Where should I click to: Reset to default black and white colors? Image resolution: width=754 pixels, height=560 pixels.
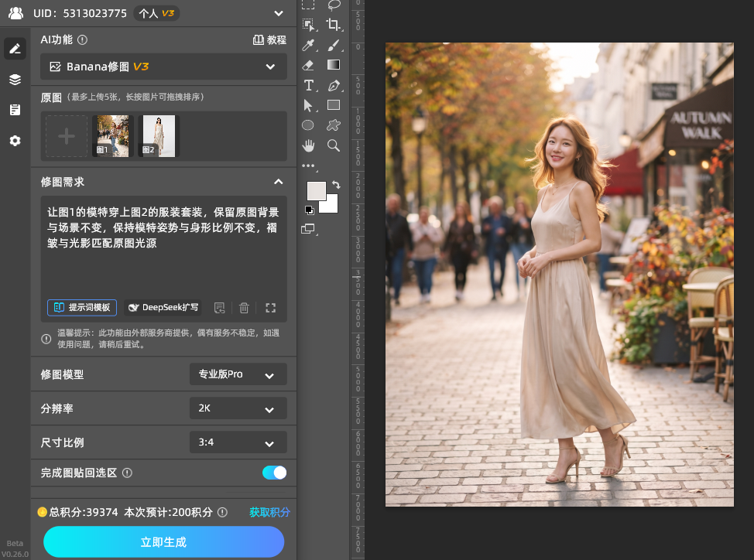(309, 210)
